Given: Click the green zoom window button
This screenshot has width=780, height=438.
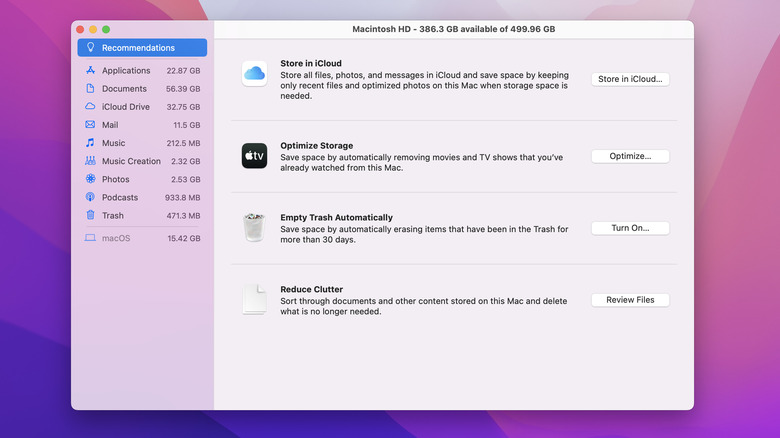Looking at the screenshot, I should coord(106,30).
